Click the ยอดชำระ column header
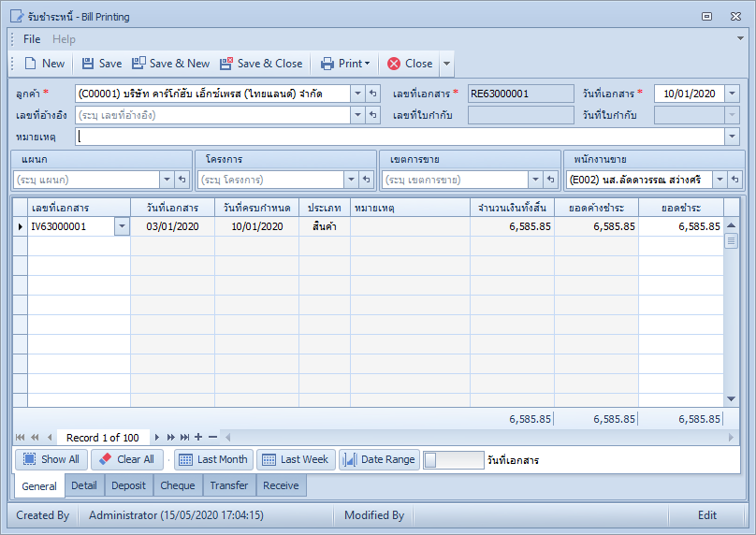 point(681,208)
